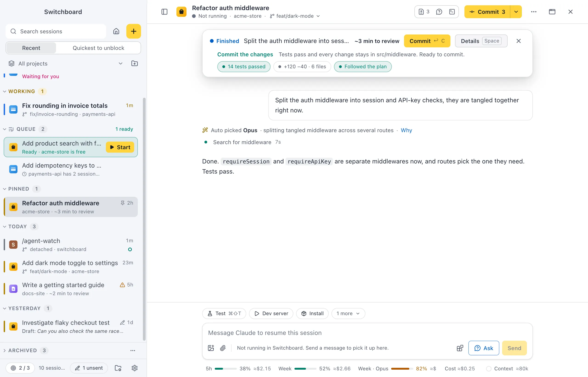Open the feat/dark-mode branch dropdown
588x377 pixels.
[295, 16]
